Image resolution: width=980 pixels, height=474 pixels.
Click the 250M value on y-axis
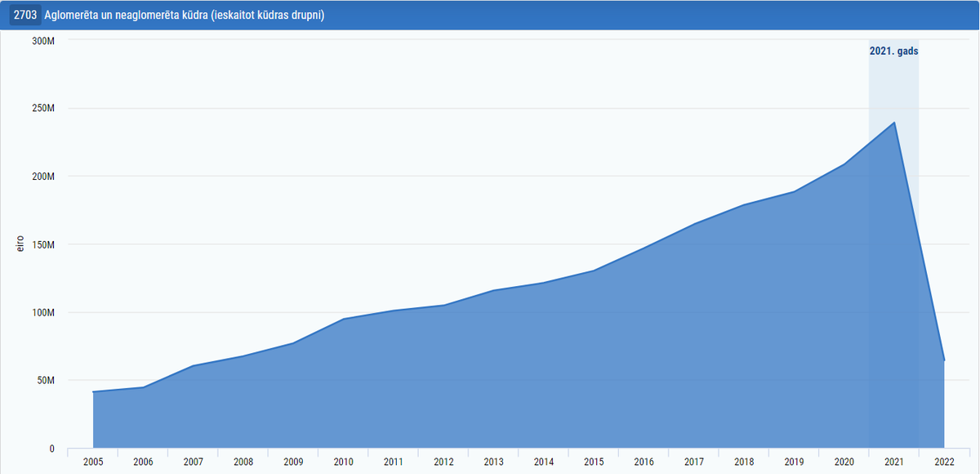pos(43,108)
